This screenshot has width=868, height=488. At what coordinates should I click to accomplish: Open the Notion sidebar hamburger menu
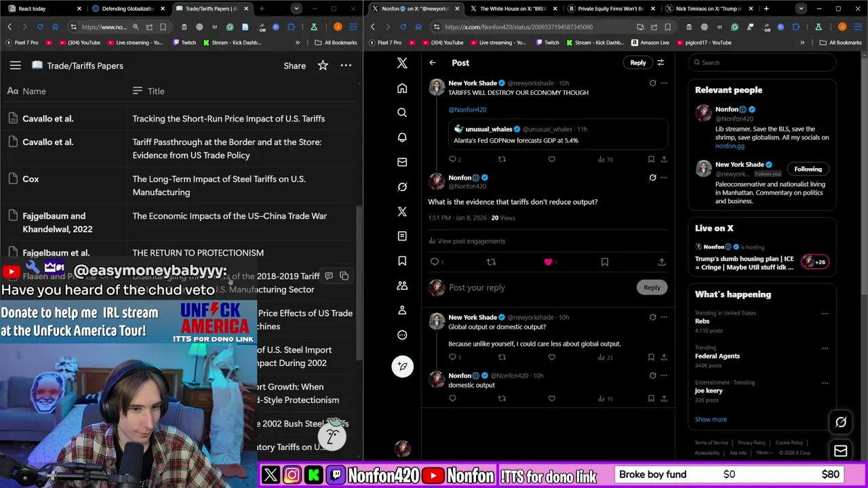tap(16, 66)
